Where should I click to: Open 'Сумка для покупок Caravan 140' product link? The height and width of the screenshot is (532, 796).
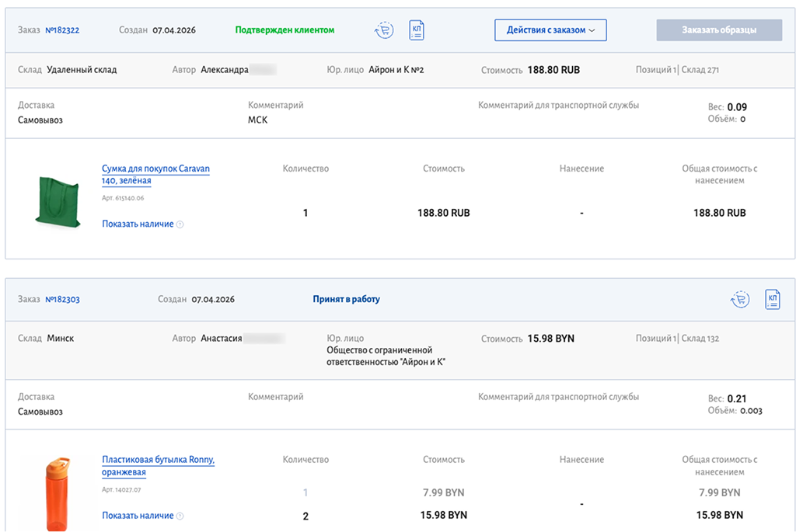pos(155,174)
